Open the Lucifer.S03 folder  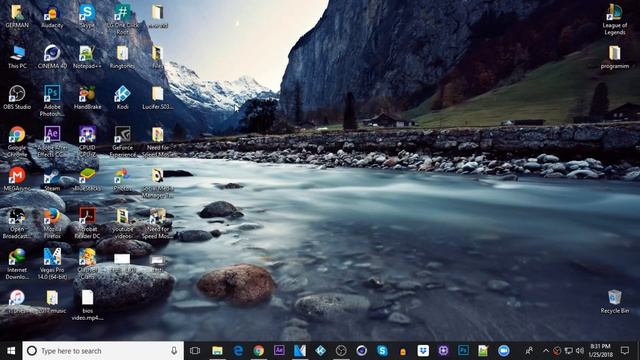(x=158, y=98)
